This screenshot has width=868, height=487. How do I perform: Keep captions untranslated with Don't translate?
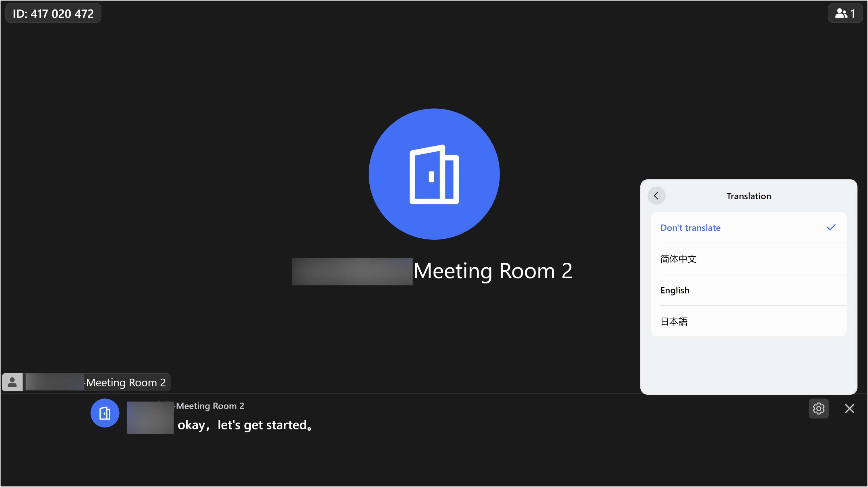coord(690,227)
